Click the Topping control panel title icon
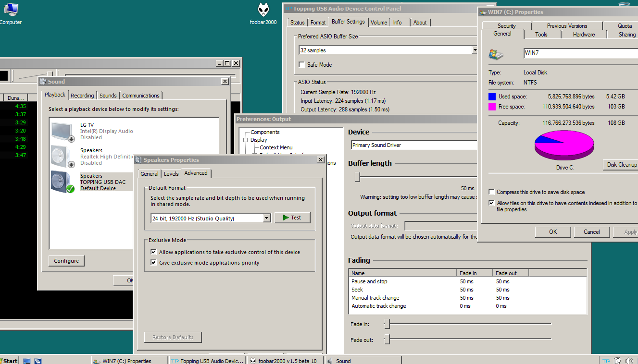 point(288,9)
